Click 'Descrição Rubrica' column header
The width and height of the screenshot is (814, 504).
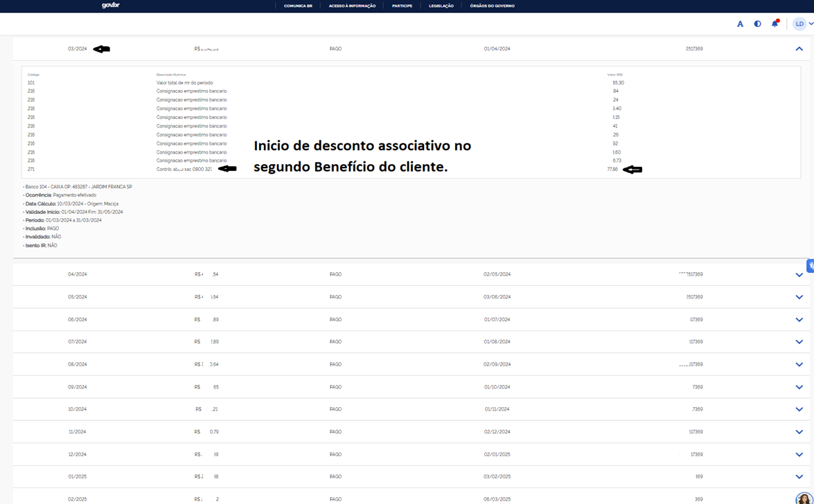[x=171, y=75]
